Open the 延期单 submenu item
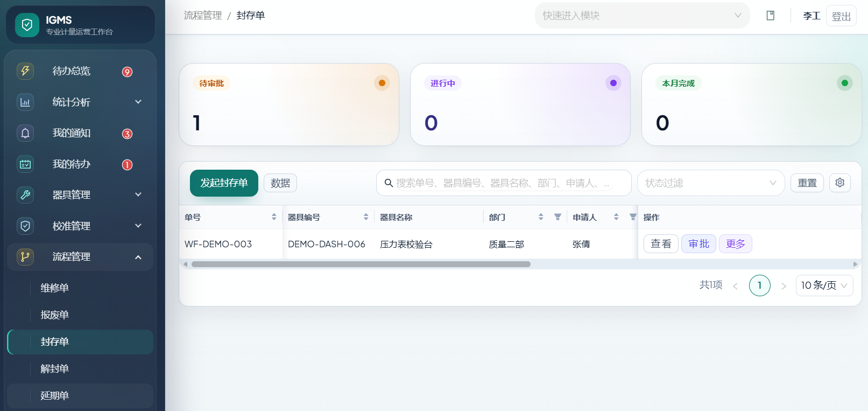The image size is (868, 411). tap(81, 396)
